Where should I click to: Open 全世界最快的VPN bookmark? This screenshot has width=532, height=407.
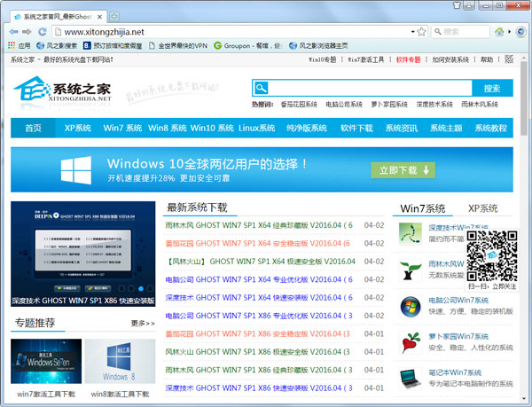pos(178,45)
